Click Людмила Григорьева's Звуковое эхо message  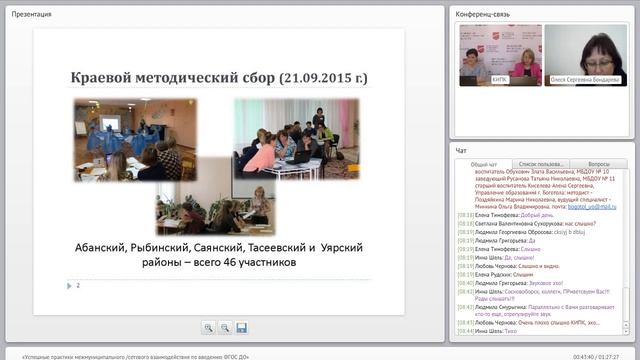click(x=510, y=283)
